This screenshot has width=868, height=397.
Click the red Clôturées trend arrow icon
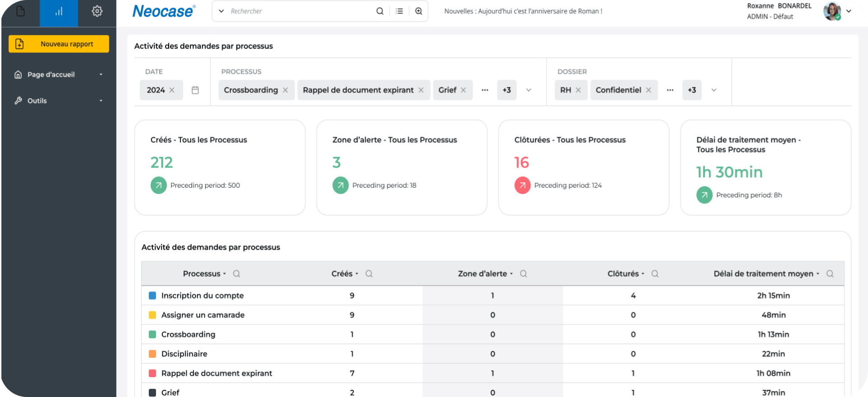click(523, 185)
